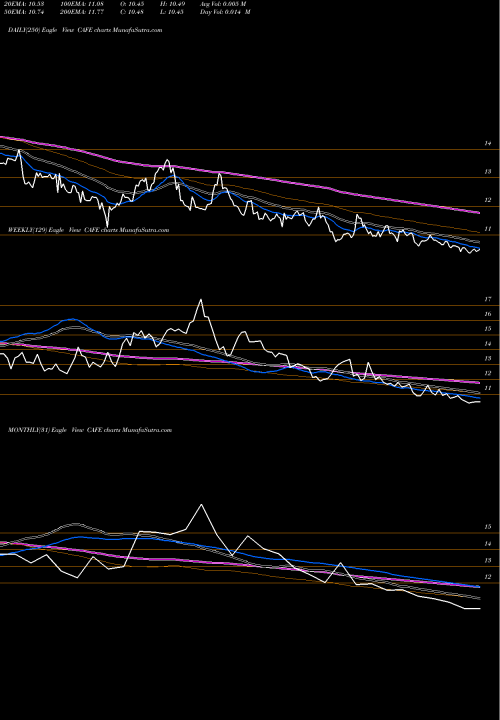Image resolution: width=500 pixels, height=720 pixels.
Task: Click the Avg Vol: 0.005 M text
Action: click(x=223, y=4)
